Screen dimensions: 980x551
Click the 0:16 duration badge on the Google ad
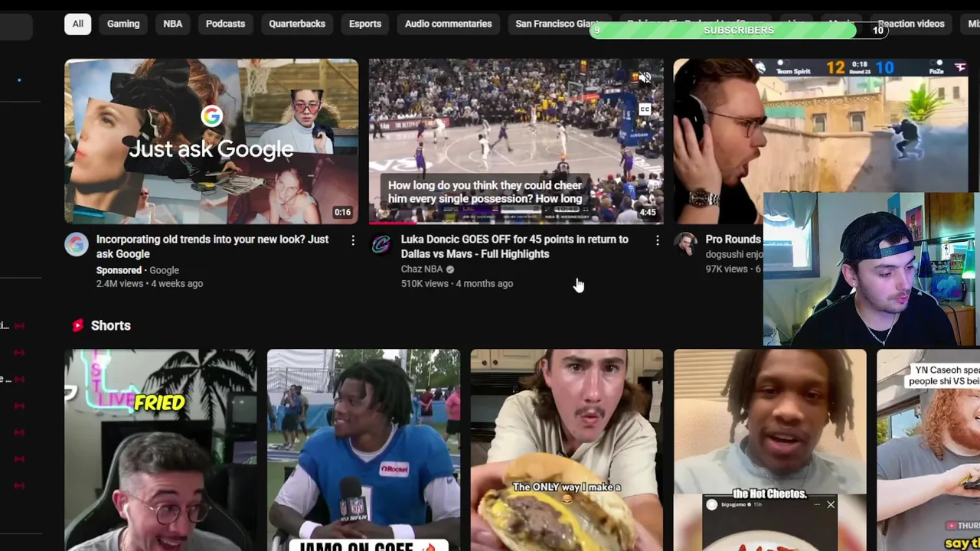(x=342, y=213)
